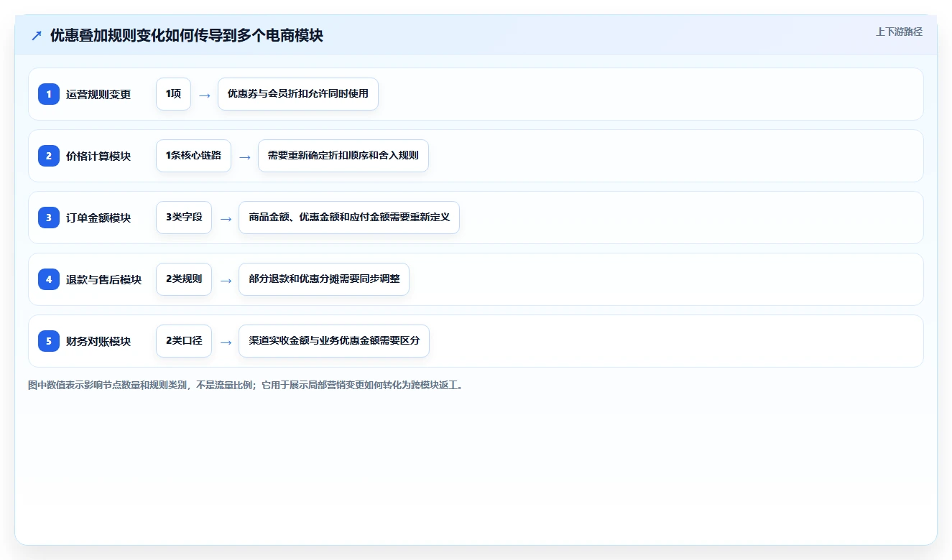Click the arrow after the 1条核心链路 chip
Viewport: 952px width, 560px height.
tap(245, 157)
